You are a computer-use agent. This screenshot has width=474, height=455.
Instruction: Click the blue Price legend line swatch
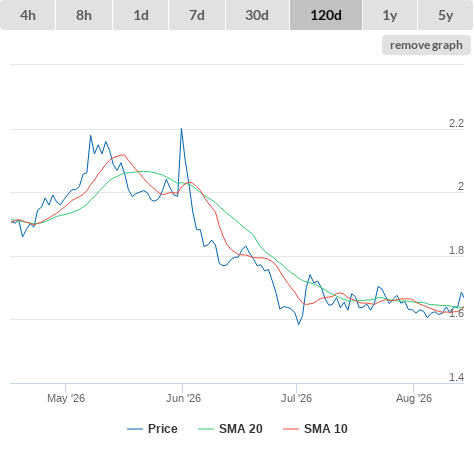tap(135, 429)
